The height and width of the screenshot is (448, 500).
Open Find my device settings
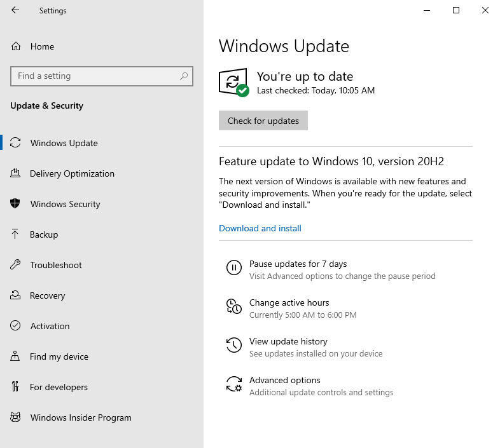59,356
